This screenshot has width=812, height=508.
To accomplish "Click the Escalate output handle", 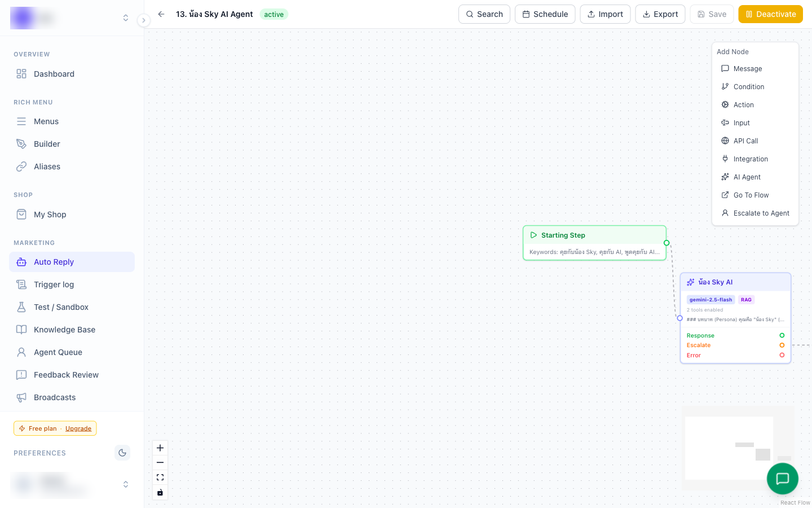I will point(782,345).
